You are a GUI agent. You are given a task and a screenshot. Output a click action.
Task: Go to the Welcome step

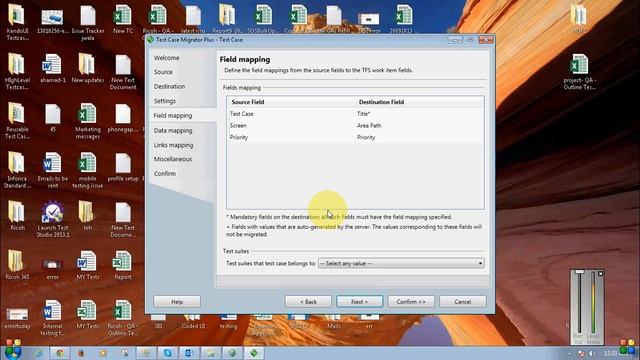pos(167,58)
